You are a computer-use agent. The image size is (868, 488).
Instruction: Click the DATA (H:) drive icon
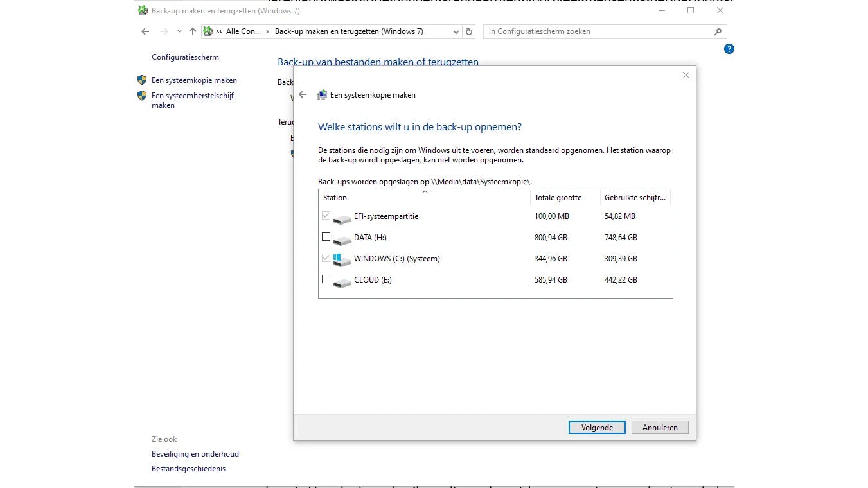[x=342, y=240]
